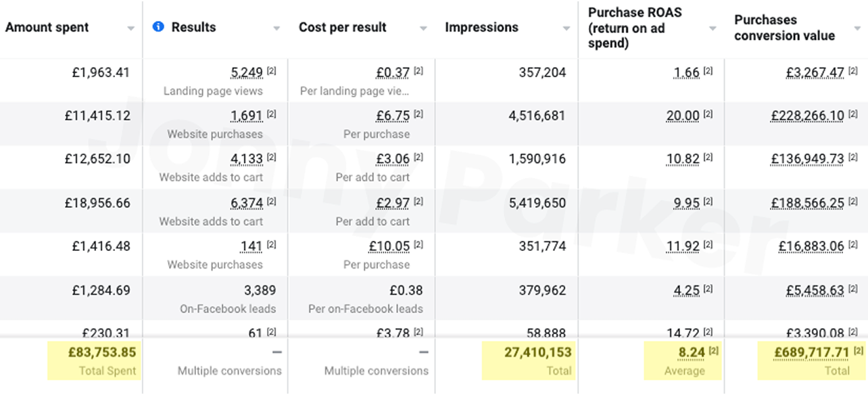Open the Impressions column dropdown arrow

(566, 28)
